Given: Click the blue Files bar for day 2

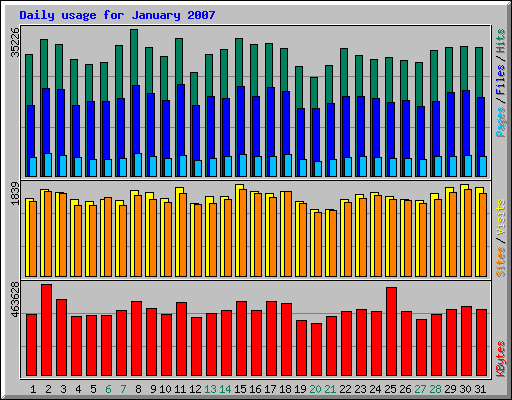Looking at the screenshot, I should (x=46, y=120).
